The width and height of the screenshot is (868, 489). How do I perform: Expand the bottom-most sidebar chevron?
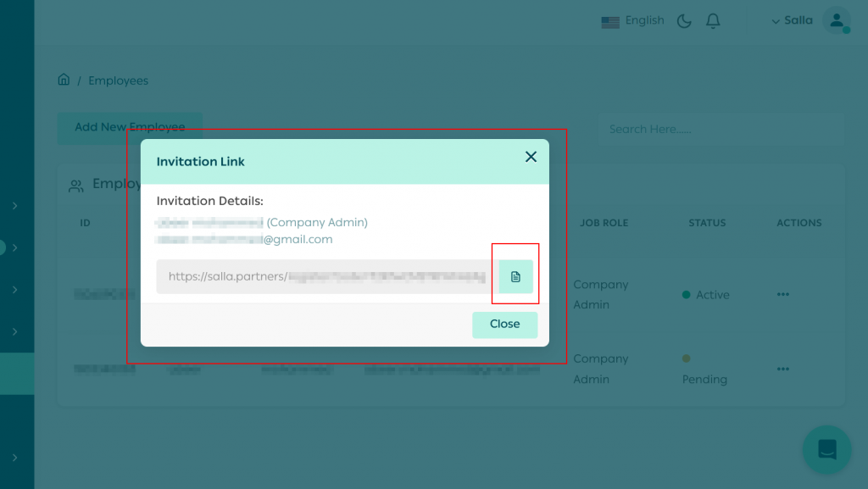[x=15, y=458]
